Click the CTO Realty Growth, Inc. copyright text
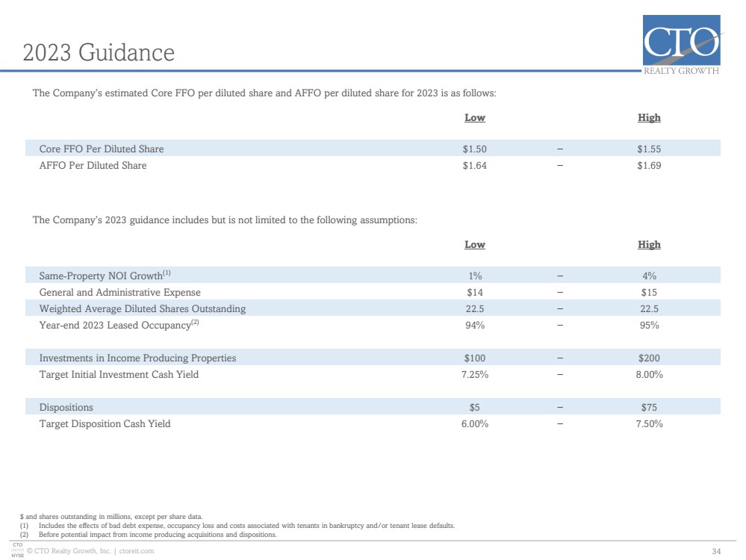This screenshot has width=746, height=560. pos(69,551)
